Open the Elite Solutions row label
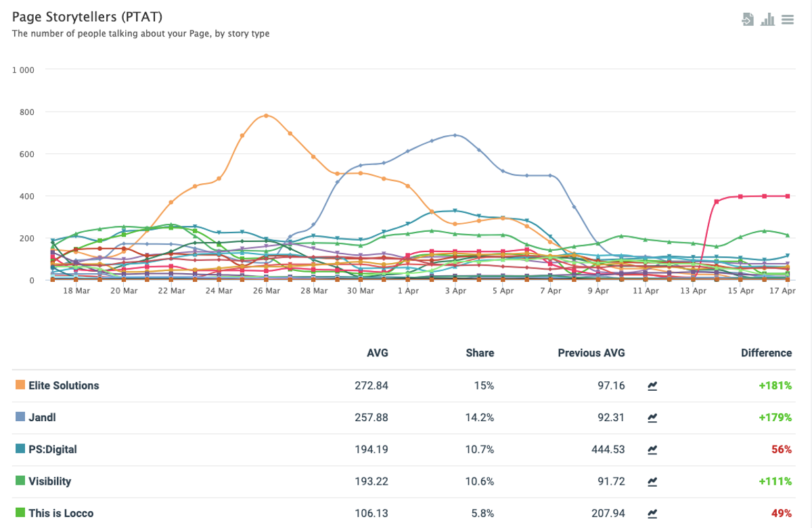 (x=64, y=385)
